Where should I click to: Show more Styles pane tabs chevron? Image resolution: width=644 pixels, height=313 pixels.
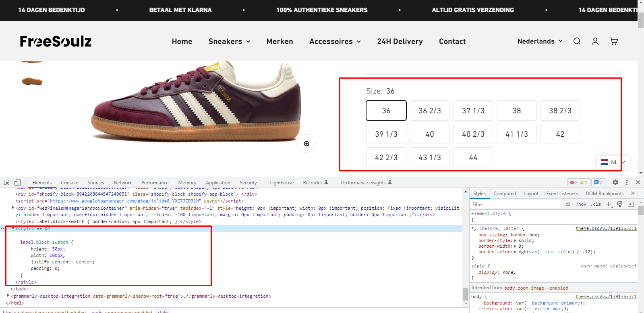pyautogui.click(x=633, y=193)
